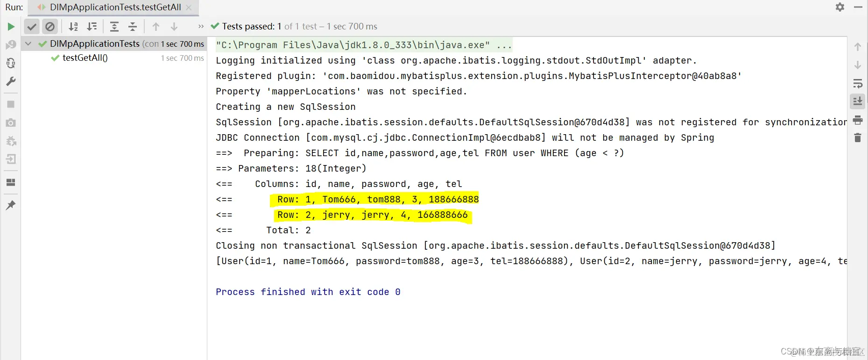The image size is (868, 360).
Task: Stop the running process
Action: coord(11,104)
